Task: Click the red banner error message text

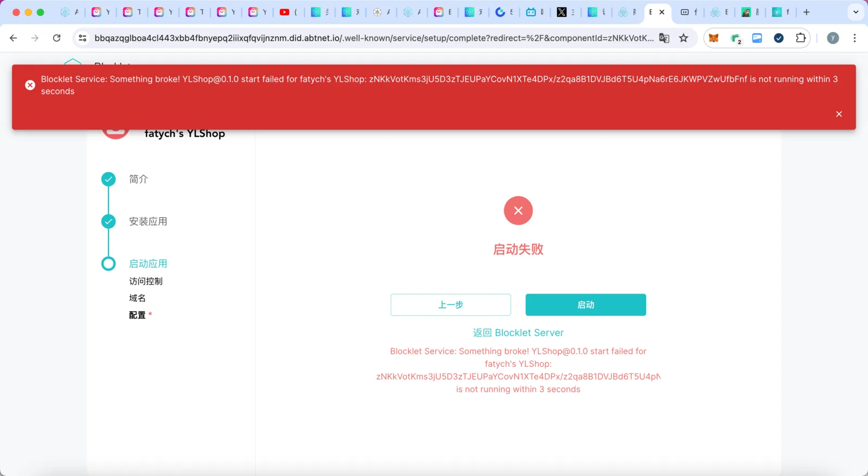Action: coord(439,85)
